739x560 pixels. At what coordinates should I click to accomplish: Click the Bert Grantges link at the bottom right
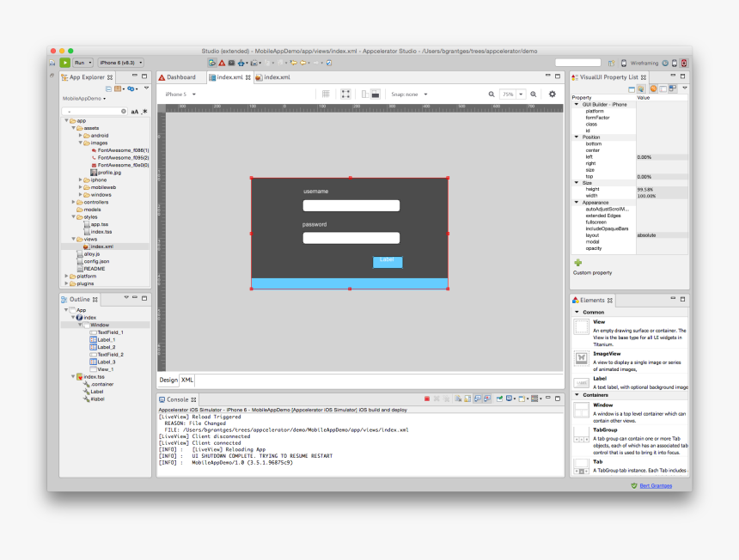click(658, 484)
